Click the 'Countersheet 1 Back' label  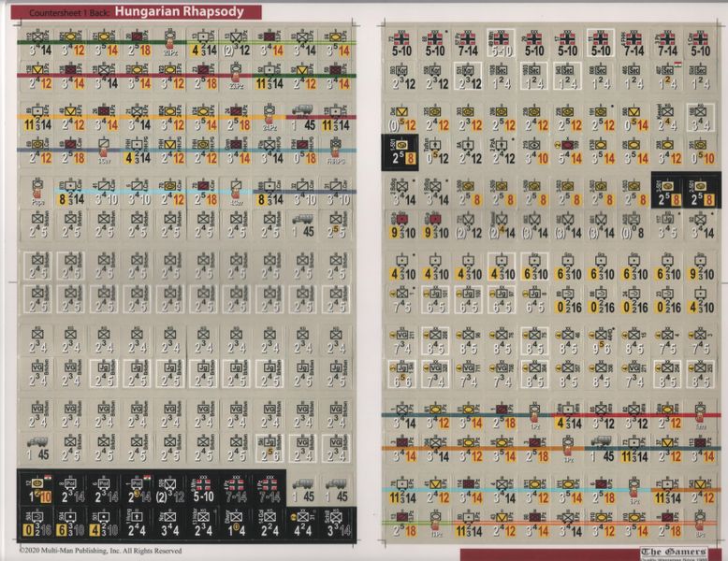pos(69,13)
